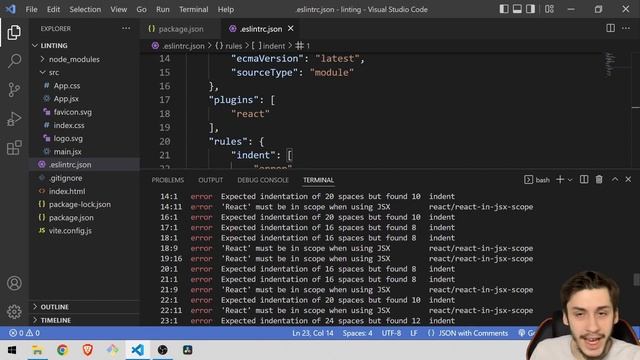
Task: Switch to the DEBUG CONSOLE tab
Action: click(263, 180)
